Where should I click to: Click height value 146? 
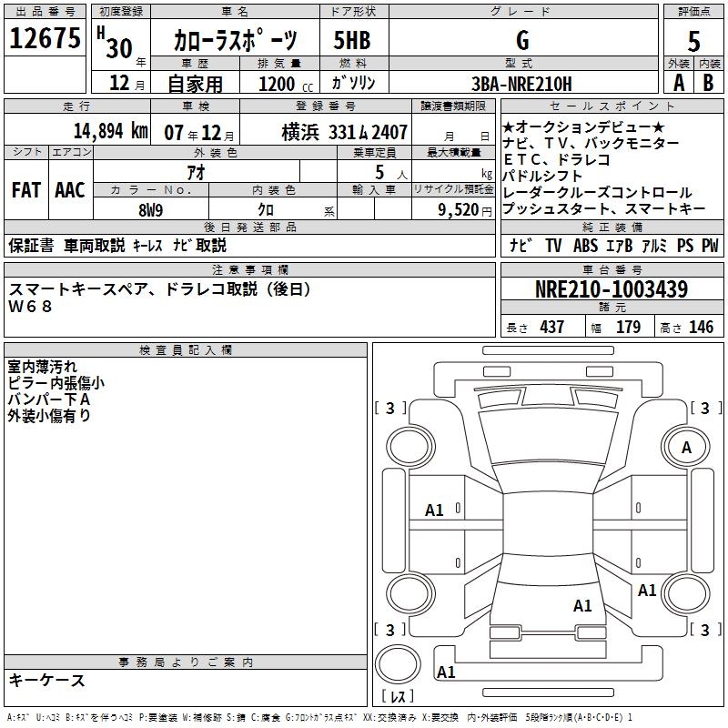point(701,327)
